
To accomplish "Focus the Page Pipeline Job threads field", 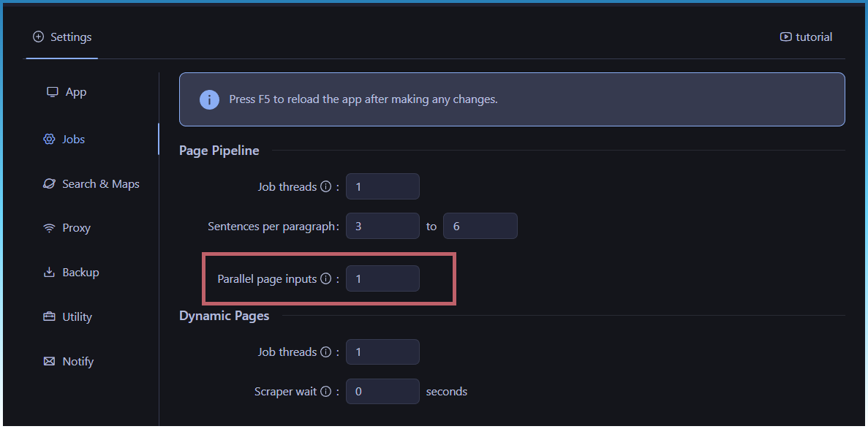I will (382, 187).
